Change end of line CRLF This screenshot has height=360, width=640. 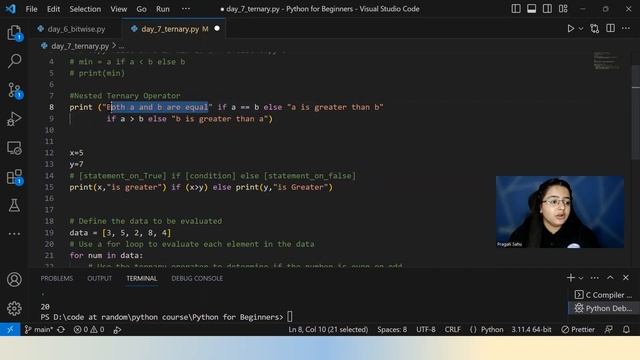pyautogui.click(x=452, y=329)
